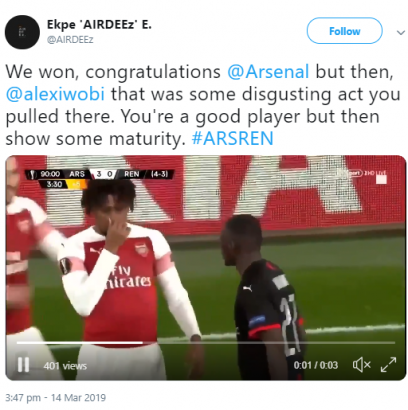Screen dimensions: 408x410
Task: Follow the AIRDEEz account
Action: coord(344,31)
